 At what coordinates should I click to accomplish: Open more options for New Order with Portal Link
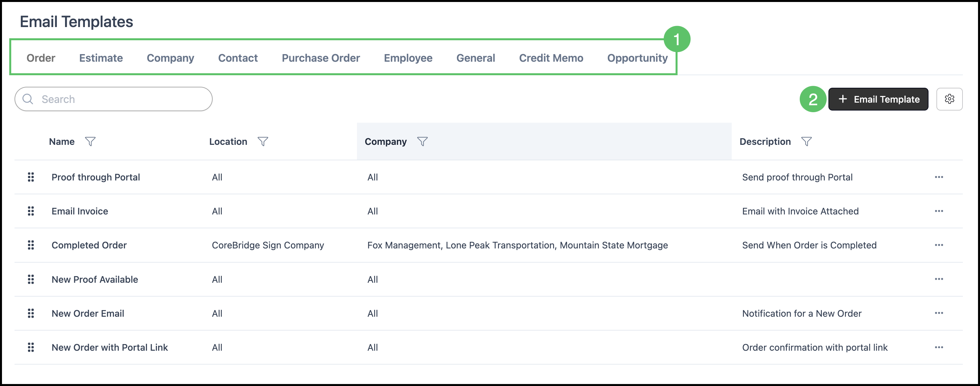pos(938,347)
